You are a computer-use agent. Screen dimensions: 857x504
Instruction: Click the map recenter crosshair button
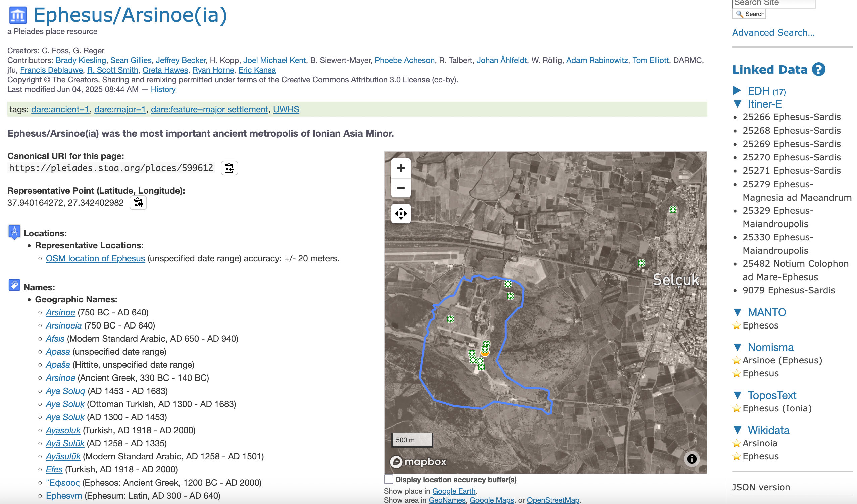coord(401,214)
